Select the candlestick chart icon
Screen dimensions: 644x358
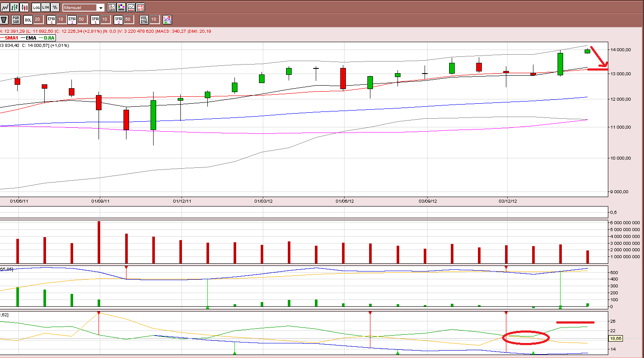tap(25, 7)
